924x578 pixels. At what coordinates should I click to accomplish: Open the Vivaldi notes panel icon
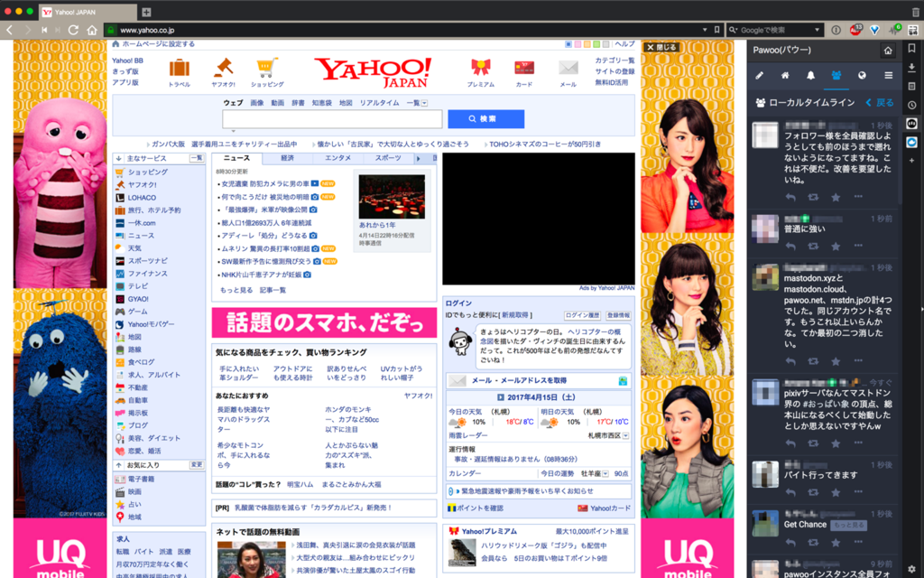911,86
